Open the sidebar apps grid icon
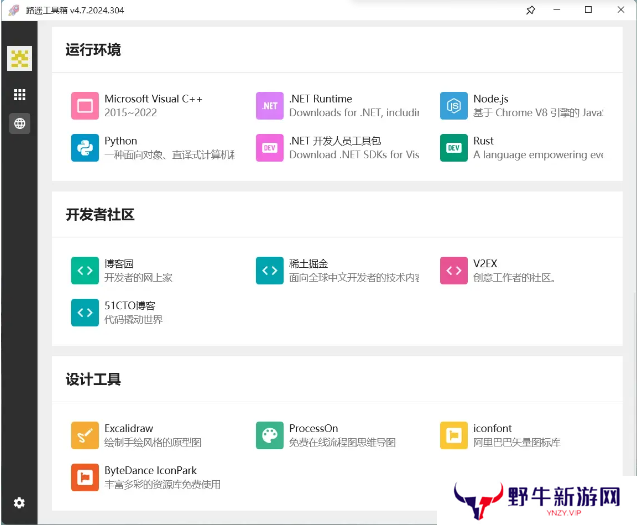637x526 pixels. coord(20,94)
